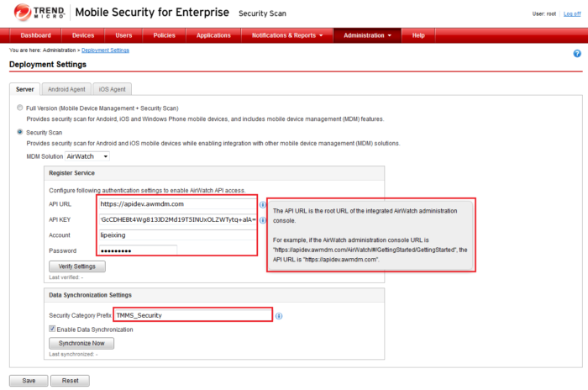588x390 pixels.
Task: Open the Users menu item
Action: coord(123,35)
